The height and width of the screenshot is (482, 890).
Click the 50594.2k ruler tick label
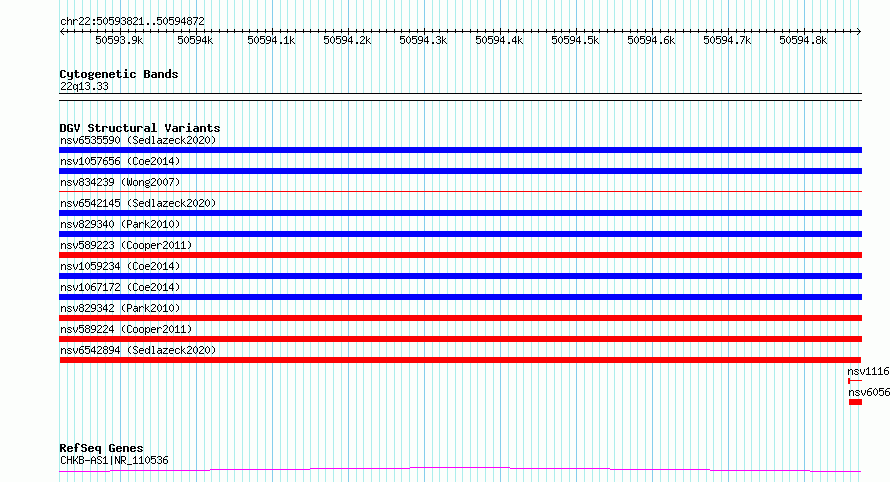347,41
